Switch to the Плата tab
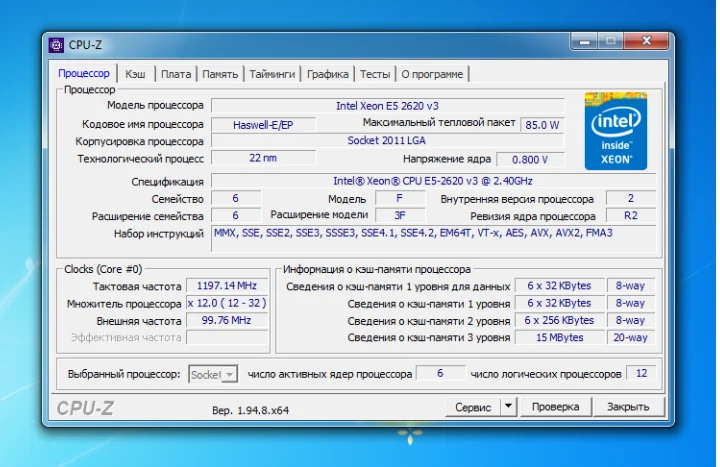720x467 pixels. pos(176,74)
